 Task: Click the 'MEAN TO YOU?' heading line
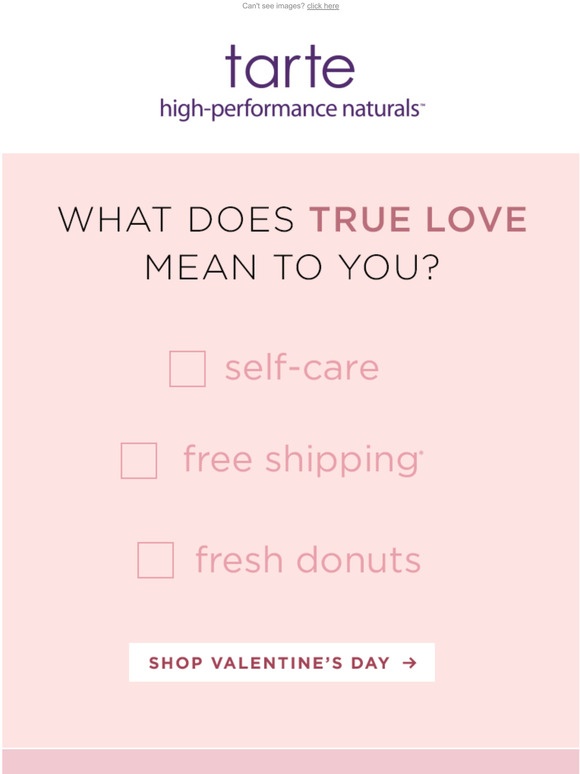[292, 268]
